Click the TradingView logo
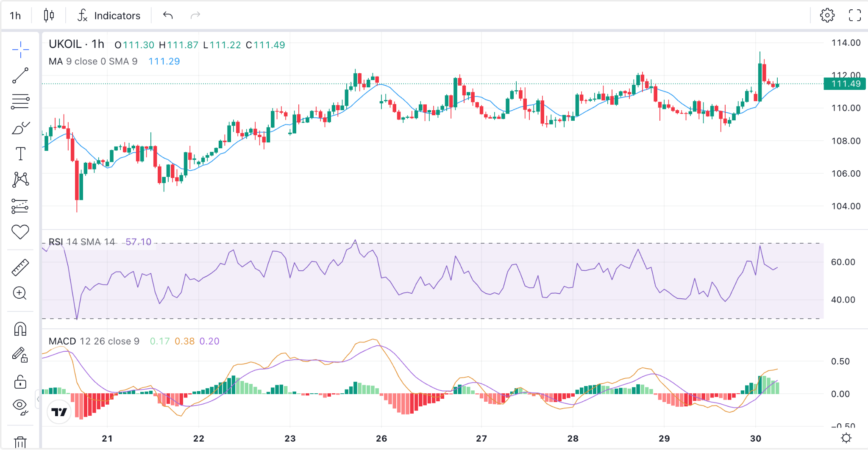Image resolution: width=868 pixels, height=453 pixels. 59,411
